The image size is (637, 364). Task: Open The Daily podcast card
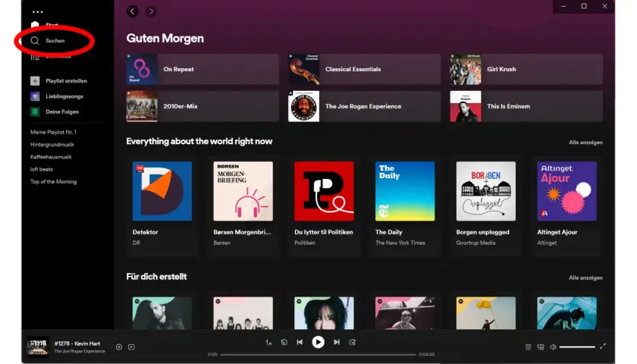point(405,206)
